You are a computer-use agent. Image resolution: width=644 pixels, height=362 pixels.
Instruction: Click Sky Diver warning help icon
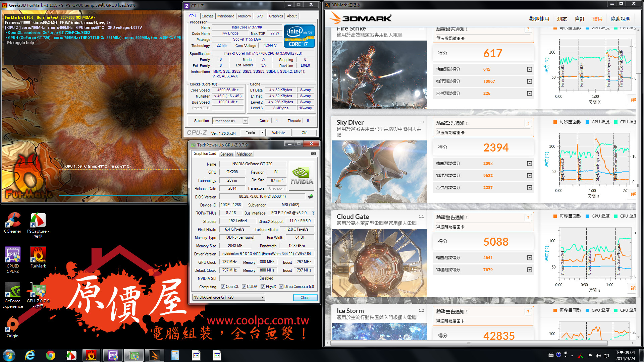tap(528, 123)
